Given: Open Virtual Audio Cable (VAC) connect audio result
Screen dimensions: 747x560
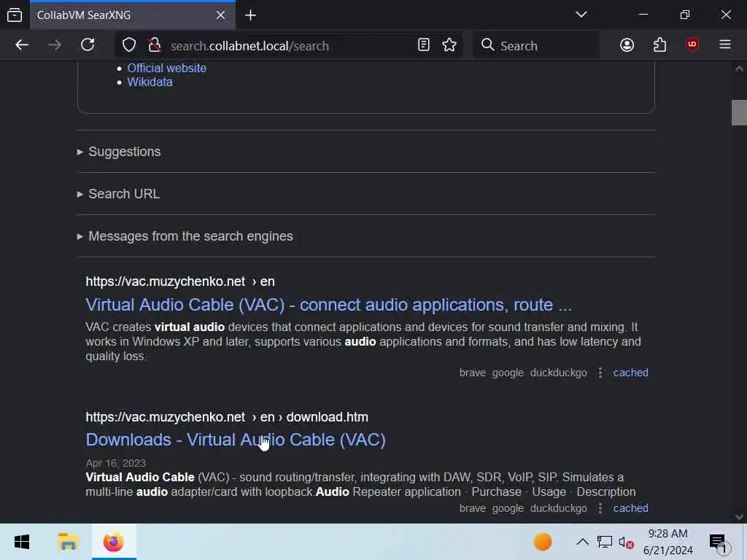Looking at the screenshot, I should [x=329, y=305].
